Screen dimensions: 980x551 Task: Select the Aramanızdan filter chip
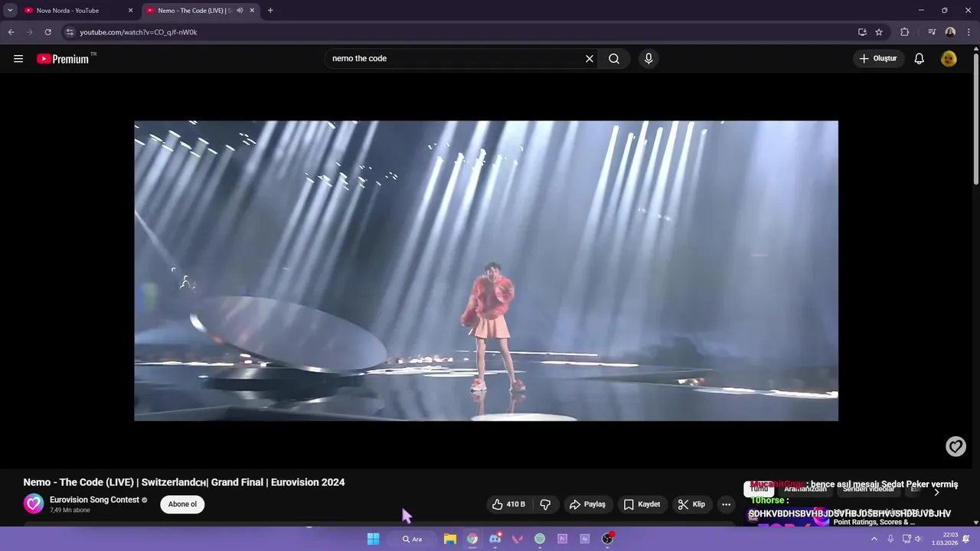click(805, 489)
